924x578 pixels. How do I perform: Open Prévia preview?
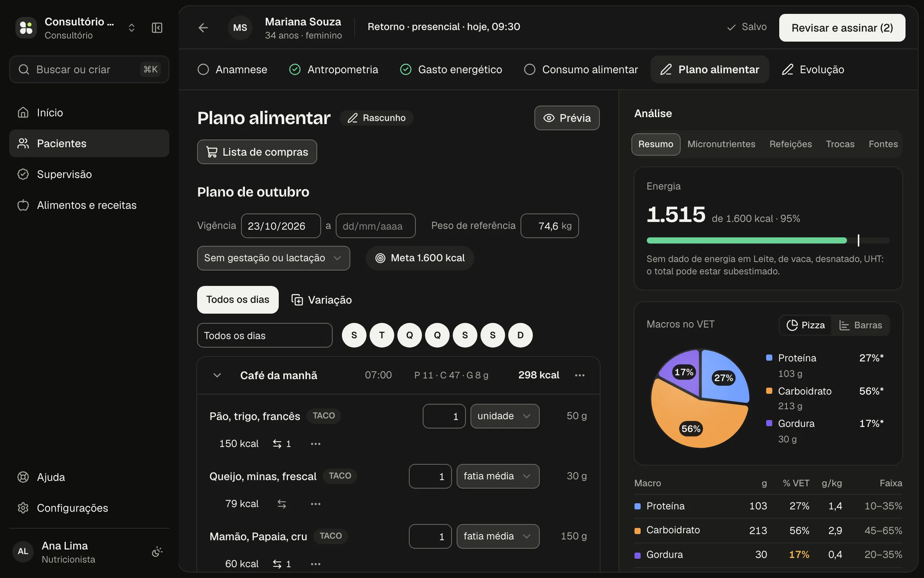click(x=567, y=118)
